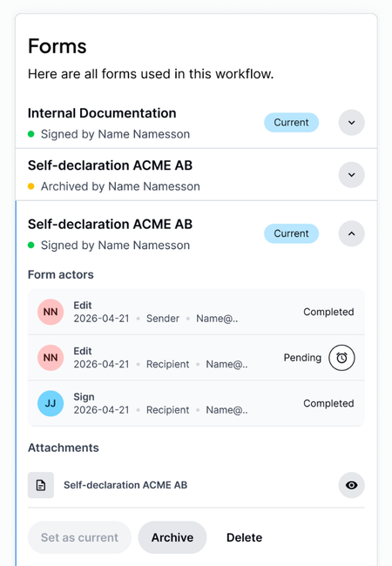
Task: Click 'Archived by Name Namesson' status text
Action: pyautogui.click(x=120, y=186)
